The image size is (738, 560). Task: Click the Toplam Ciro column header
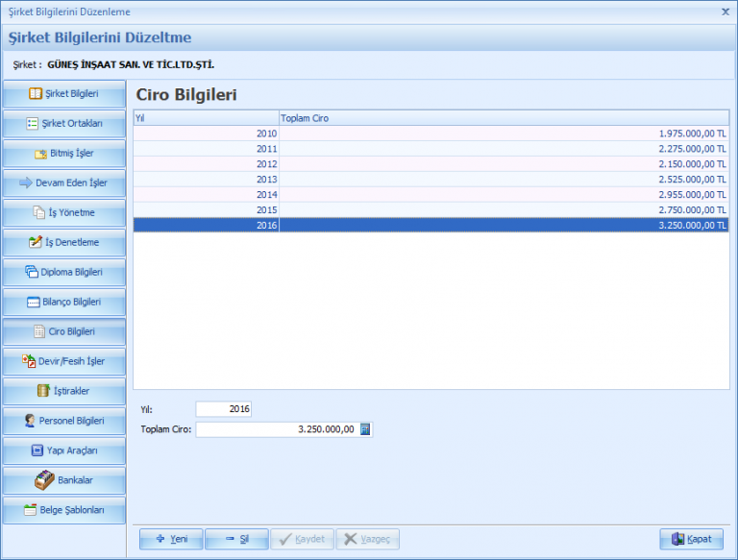click(504, 118)
